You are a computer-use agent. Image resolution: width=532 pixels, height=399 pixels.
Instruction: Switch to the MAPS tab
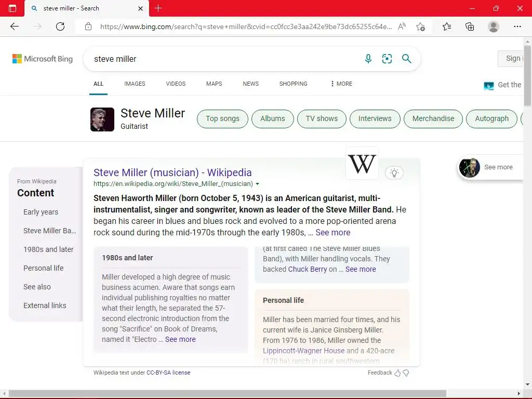pyautogui.click(x=214, y=84)
